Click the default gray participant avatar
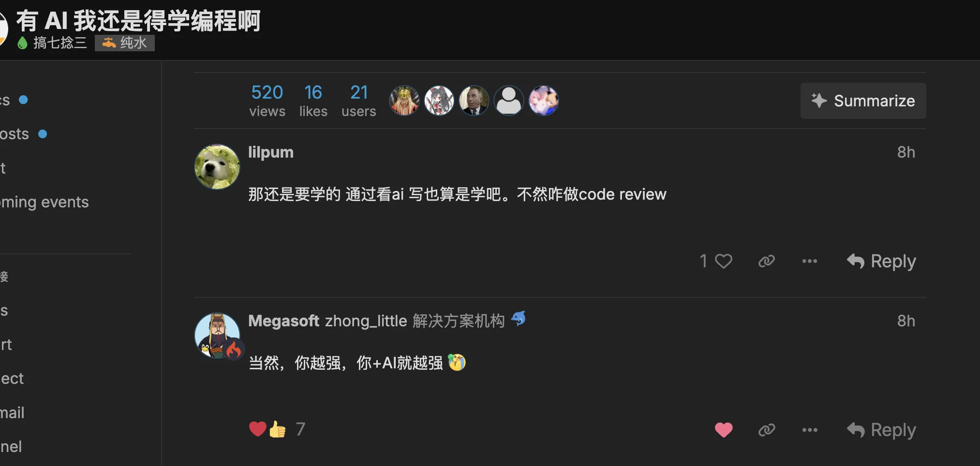Viewport: 980px width, 466px height. pos(508,101)
